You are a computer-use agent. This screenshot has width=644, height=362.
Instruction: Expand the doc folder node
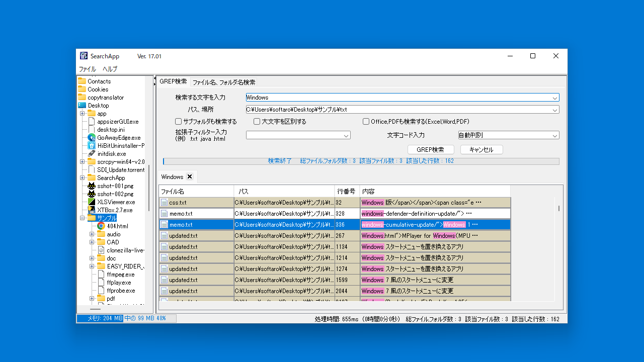click(92, 258)
